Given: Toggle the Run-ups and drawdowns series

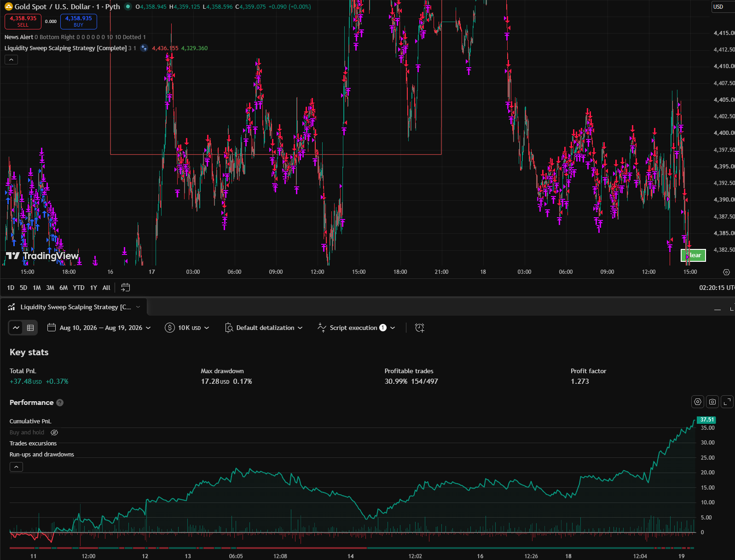Looking at the screenshot, I should (x=42, y=454).
